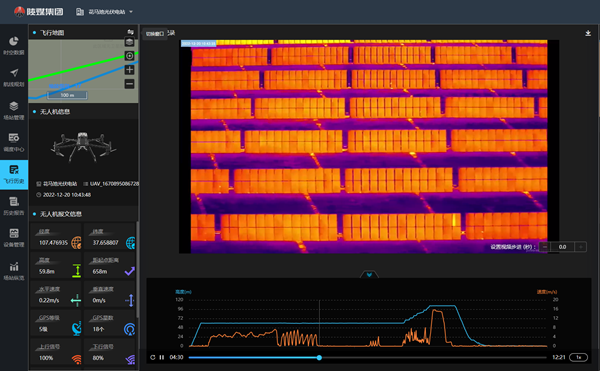Click the distance value 658m
The image size is (600, 371).
pyautogui.click(x=99, y=272)
